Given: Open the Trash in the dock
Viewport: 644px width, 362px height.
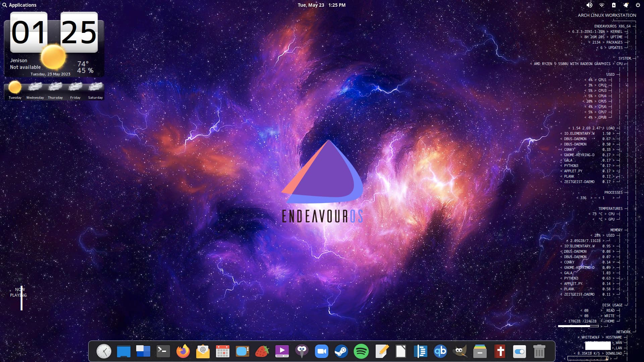Looking at the screenshot, I should coord(539,351).
